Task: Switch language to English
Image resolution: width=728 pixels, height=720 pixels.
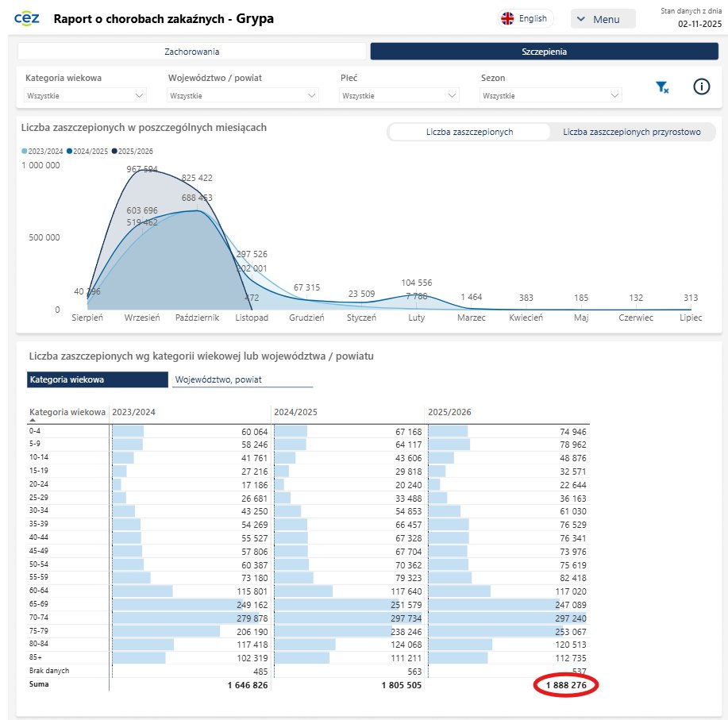Action: point(526,18)
